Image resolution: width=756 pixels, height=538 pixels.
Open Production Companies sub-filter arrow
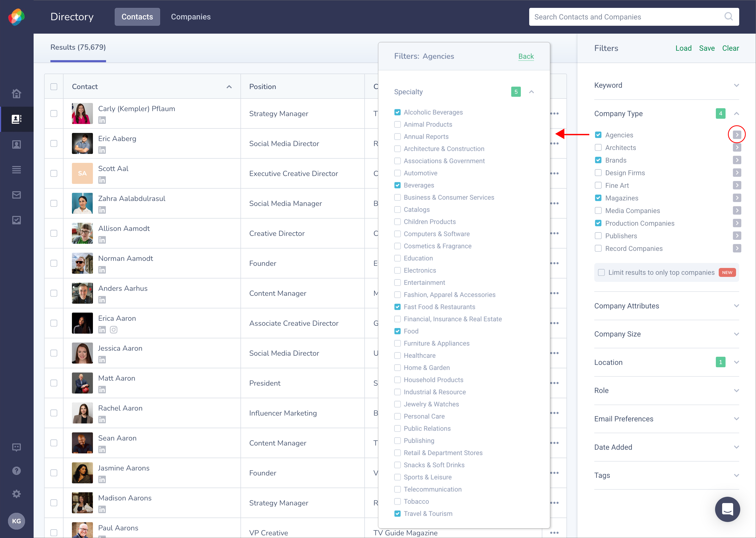737,223
